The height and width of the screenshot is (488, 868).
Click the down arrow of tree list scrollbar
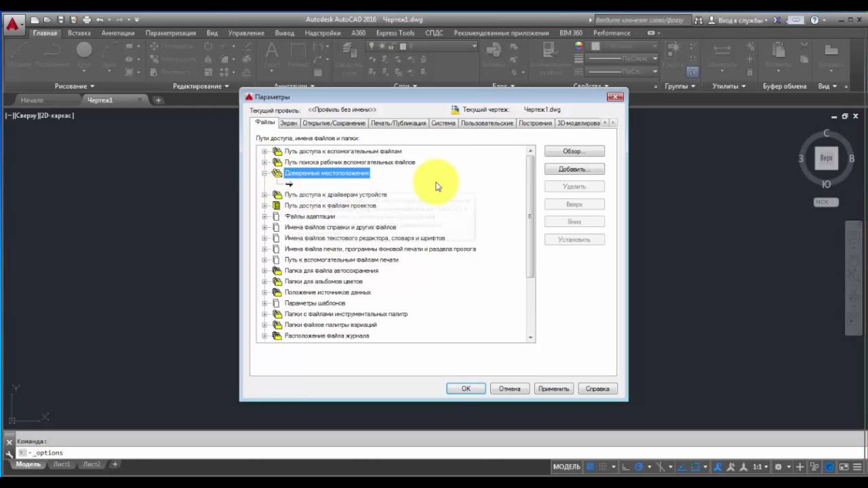click(x=531, y=338)
